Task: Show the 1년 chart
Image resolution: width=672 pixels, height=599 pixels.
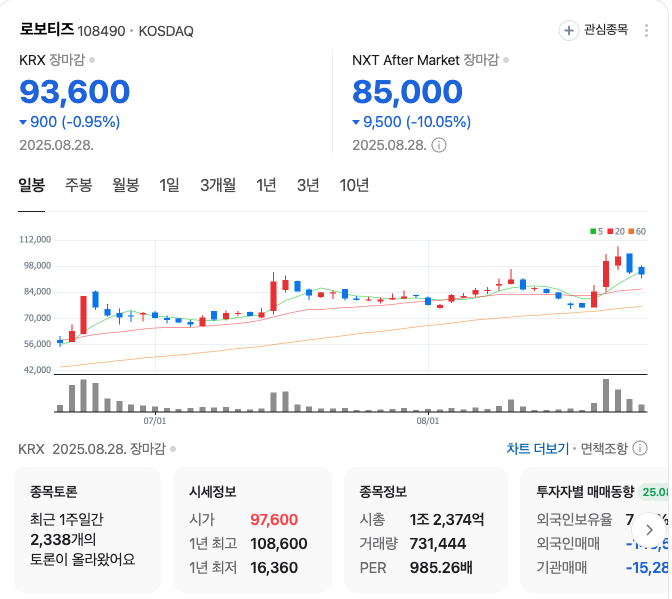Action: pos(266,185)
